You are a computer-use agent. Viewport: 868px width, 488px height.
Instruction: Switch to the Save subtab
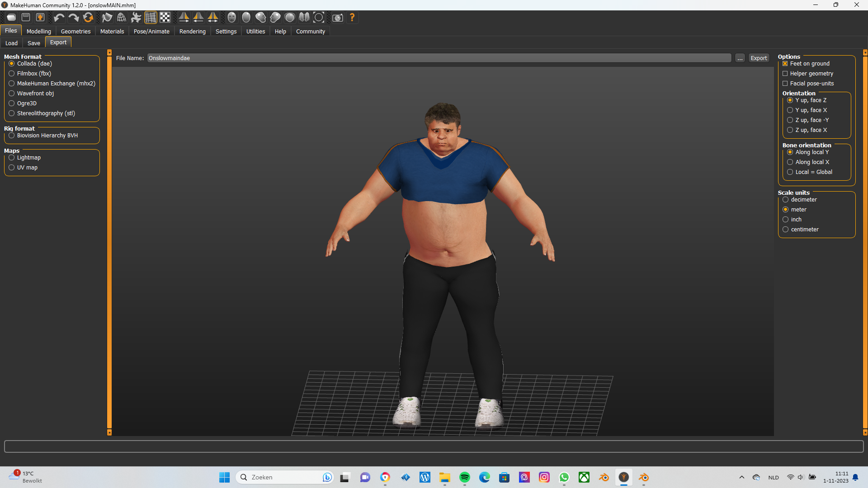[33, 43]
